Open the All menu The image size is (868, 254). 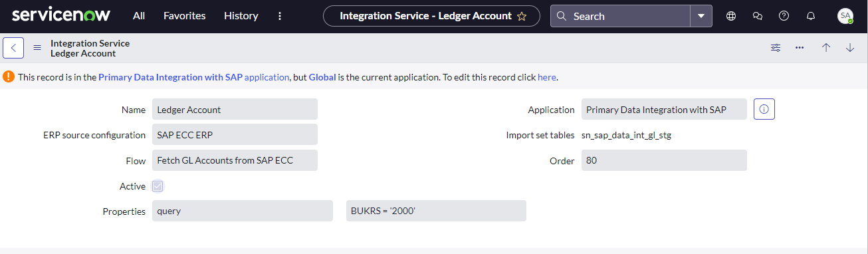click(x=139, y=16)
